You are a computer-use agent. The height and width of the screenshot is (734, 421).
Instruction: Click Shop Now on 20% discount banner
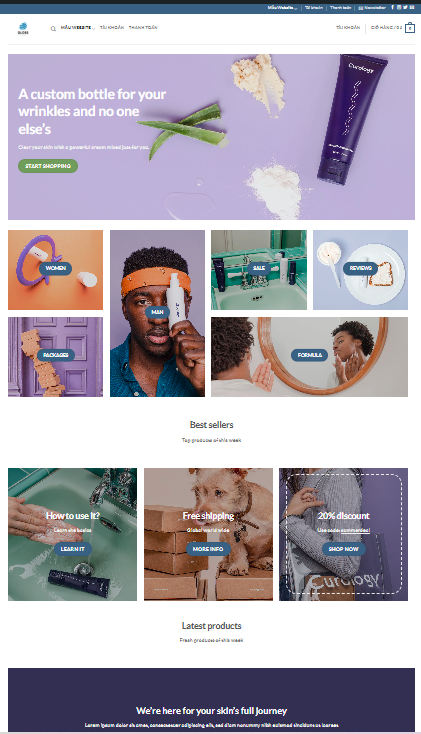click(x=344, y=549)
